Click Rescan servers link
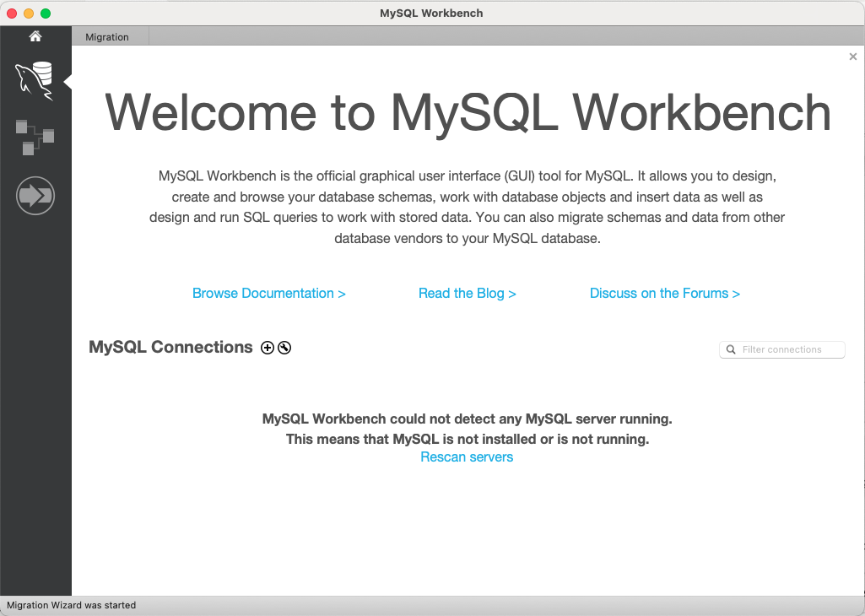The height and width of the screenshot is (616, 865). (x=467, y=457)
